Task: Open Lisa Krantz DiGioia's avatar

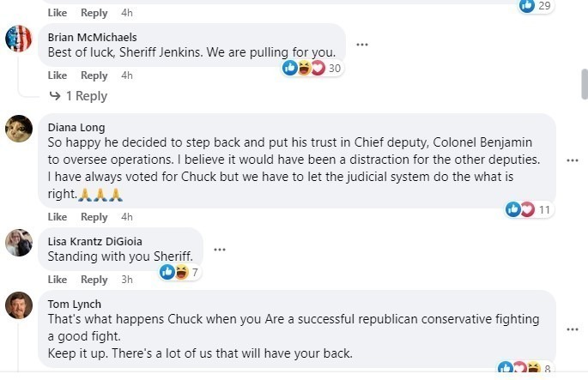Action: pos(19,243)
